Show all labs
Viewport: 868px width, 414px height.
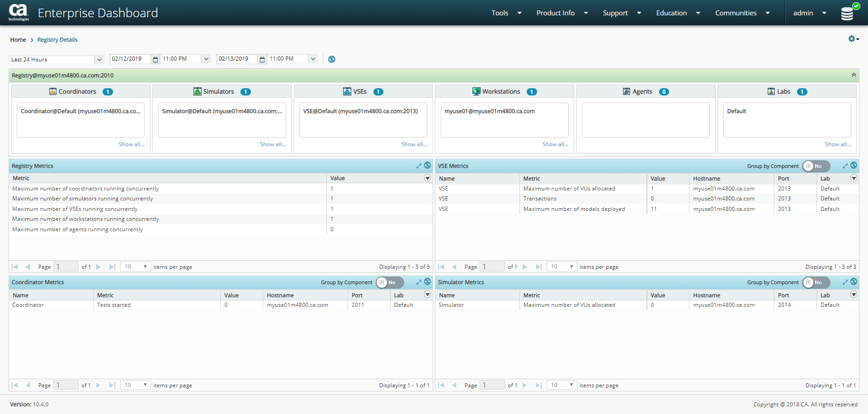pyautogui.click(x=838, y=144)
